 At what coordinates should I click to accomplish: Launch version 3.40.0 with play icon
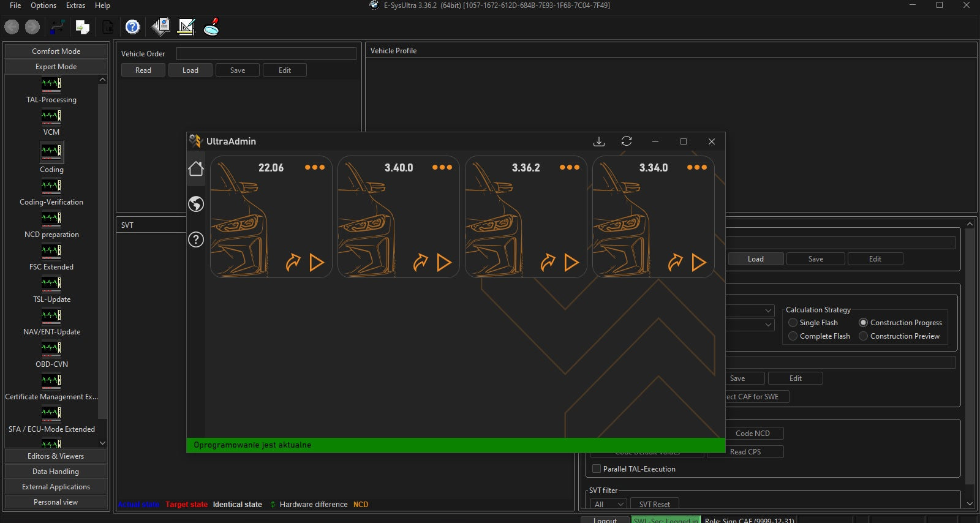[444, 263]
